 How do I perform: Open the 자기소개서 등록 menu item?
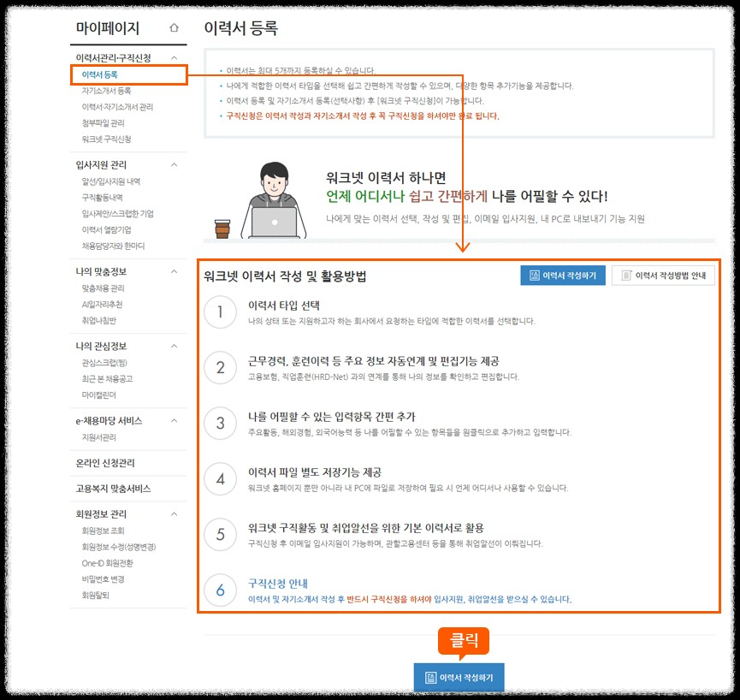pos(106,91)
